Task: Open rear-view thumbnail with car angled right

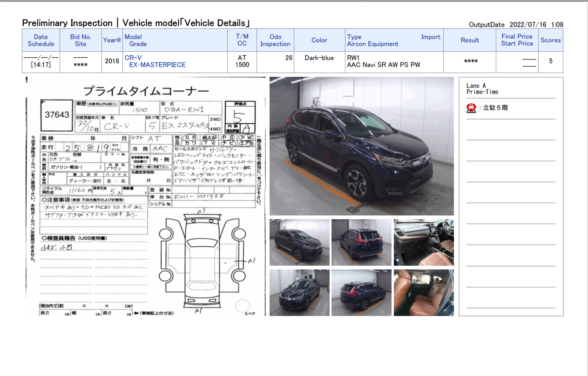Action: click(361, 293)
